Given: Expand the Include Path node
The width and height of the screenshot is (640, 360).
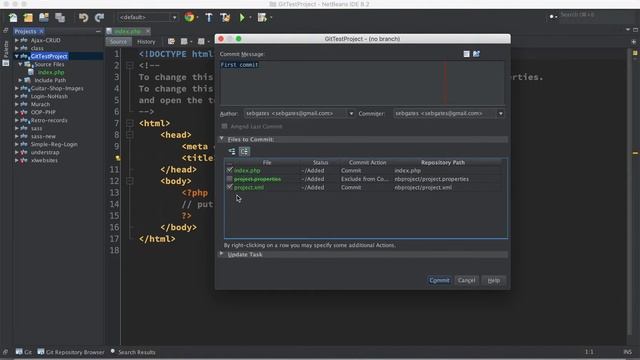Looking at the screenshot, I should point(20,80).
